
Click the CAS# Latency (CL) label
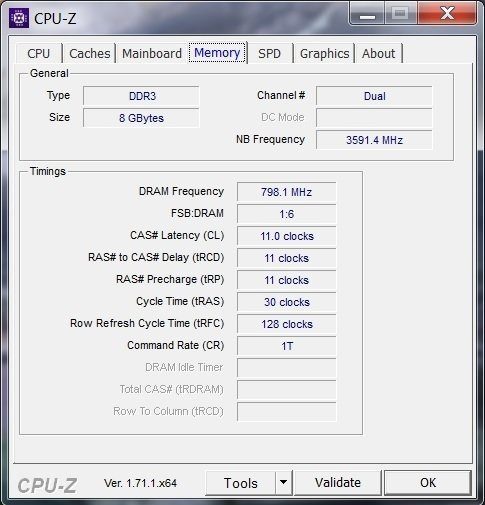(x=177, y=235)
